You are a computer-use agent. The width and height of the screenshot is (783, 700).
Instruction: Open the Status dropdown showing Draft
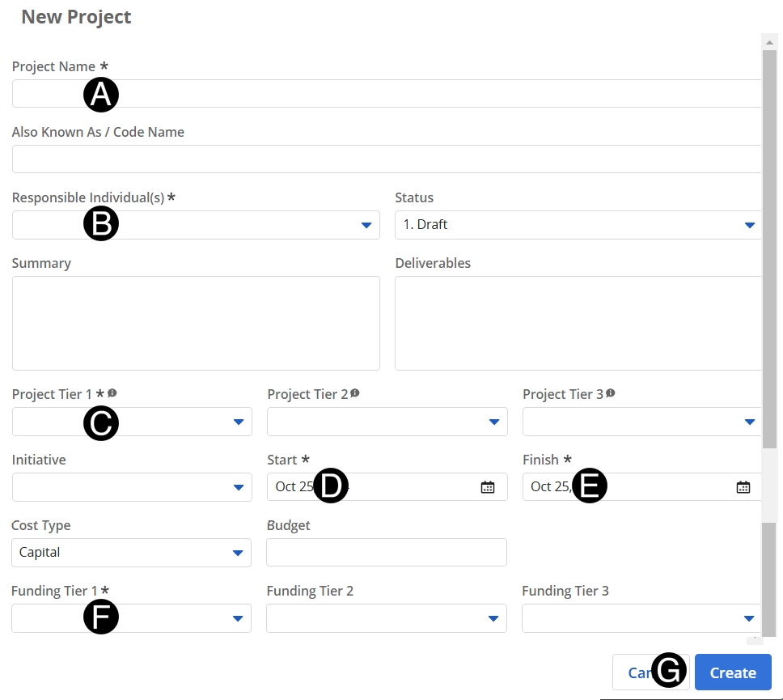point(749,225)
